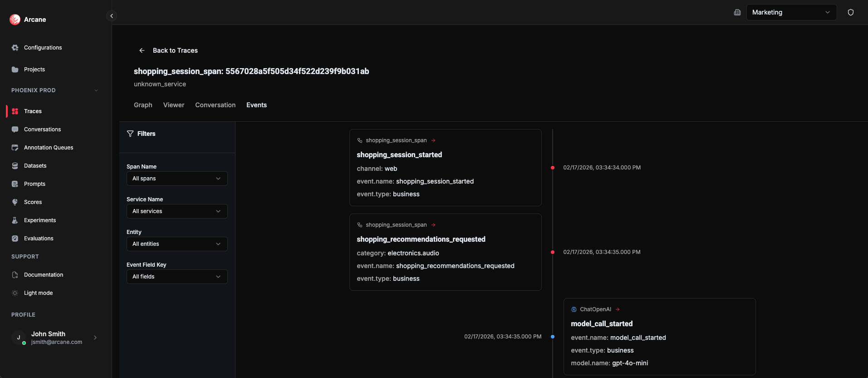The image size is (868, 378).
Task: Click the Annotation Queues sidebar icon
Action: (x=15, y=148)
